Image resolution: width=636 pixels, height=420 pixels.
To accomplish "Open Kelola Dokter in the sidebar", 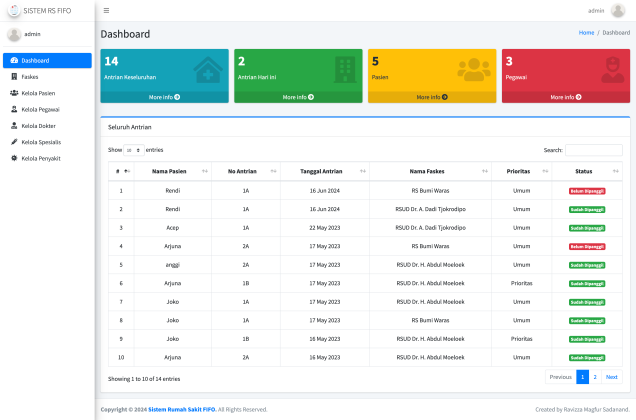I will click(38, 126).
